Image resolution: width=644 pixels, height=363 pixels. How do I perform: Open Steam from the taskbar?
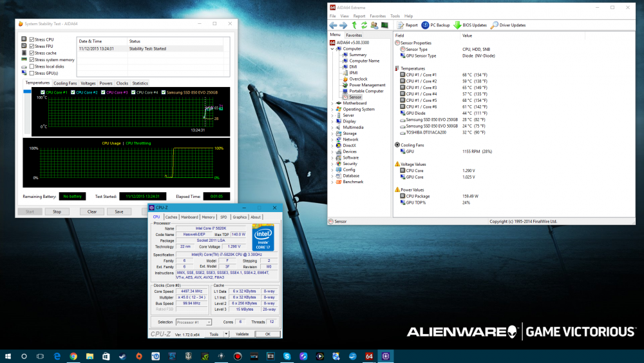pos(122,356)
